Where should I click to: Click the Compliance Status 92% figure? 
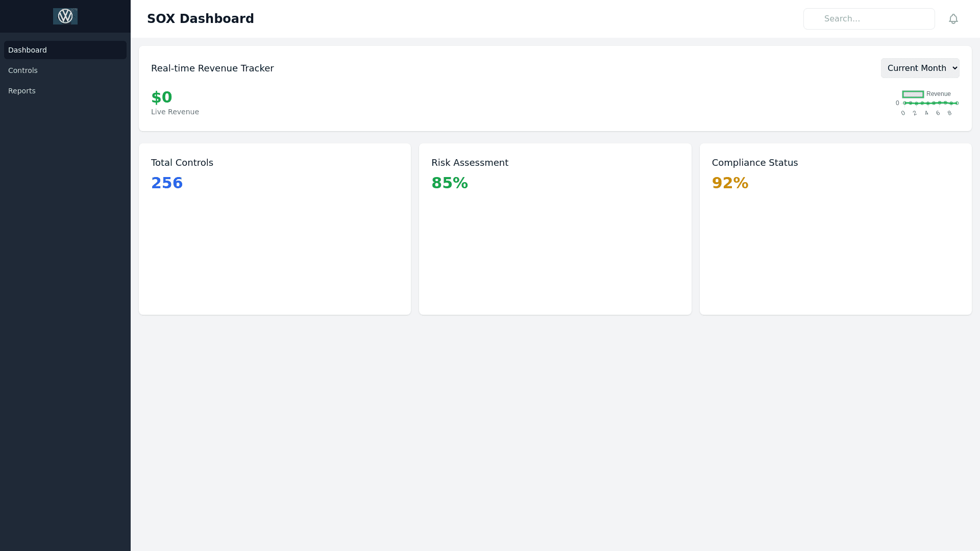730,183
